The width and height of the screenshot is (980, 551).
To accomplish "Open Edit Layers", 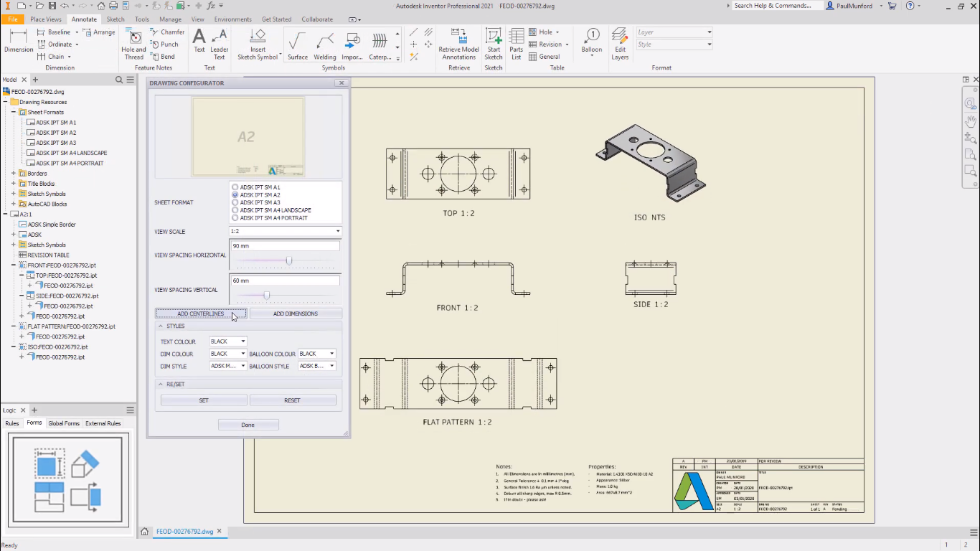I will [x=620, y=44].
